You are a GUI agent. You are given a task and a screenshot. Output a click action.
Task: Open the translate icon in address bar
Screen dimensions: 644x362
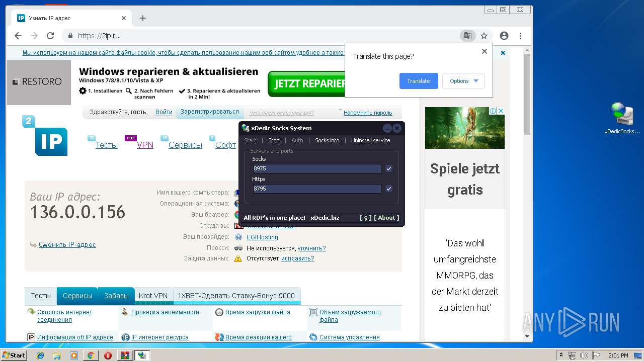click(x=468, y=36)
